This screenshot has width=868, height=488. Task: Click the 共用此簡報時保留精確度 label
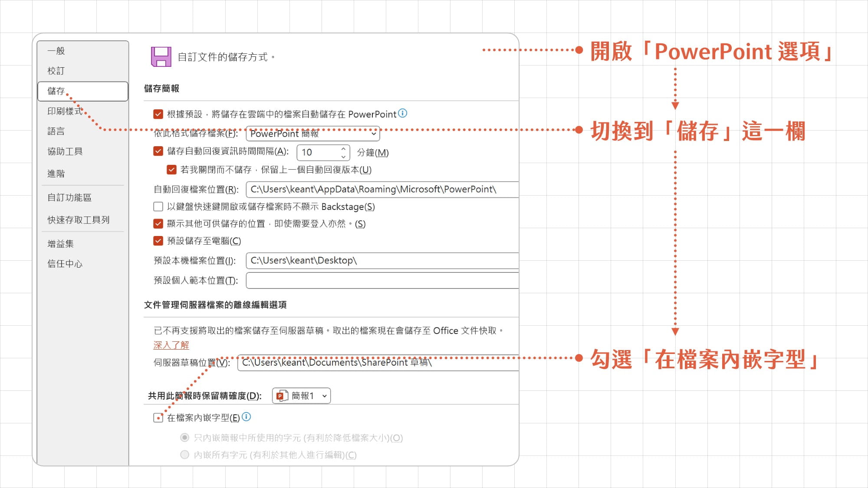tap(204, 396)
